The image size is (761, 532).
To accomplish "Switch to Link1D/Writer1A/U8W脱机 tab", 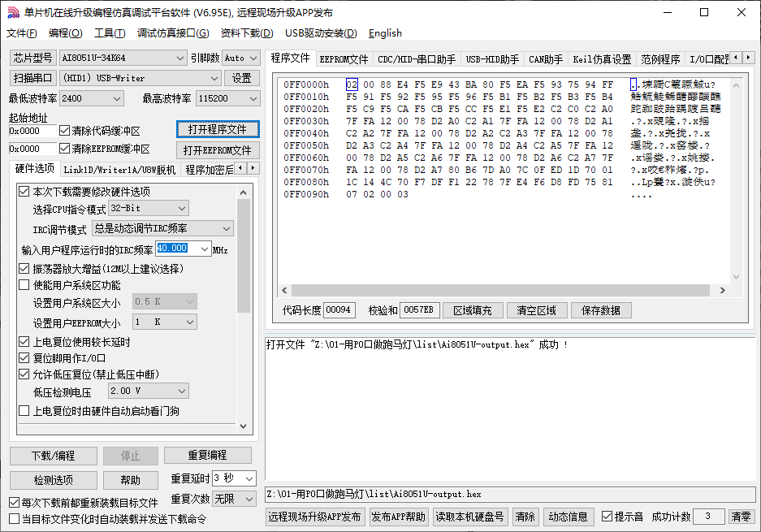I will pos(120,170).
